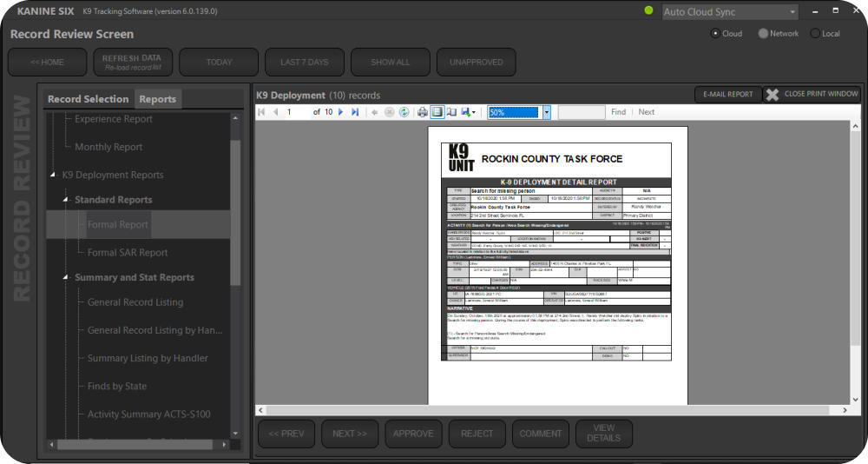
Task: Click the Find text input box
Action: coord(582,112)
